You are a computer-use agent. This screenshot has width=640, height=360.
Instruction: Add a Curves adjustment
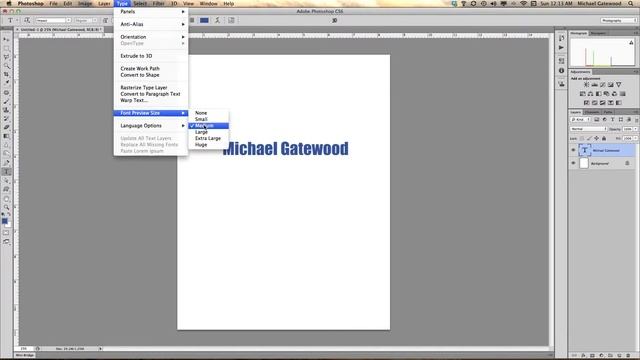click(x=602, y=84)
